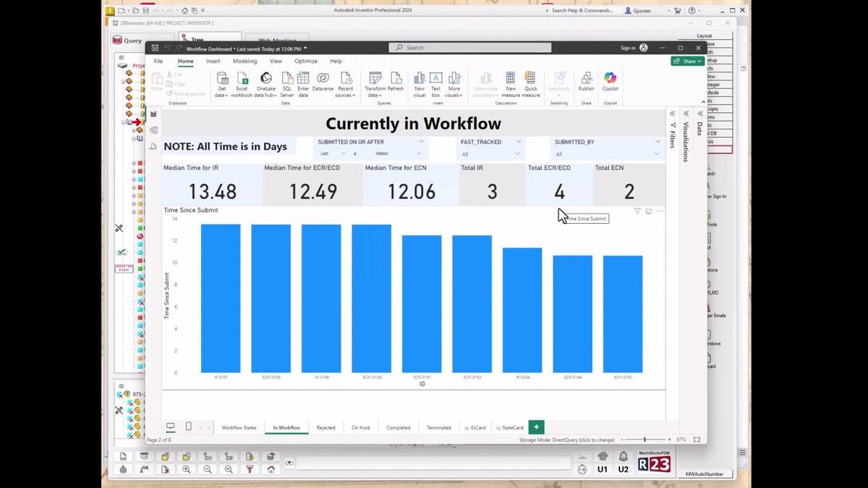Open chart more options ellipsis

[660, 211]
